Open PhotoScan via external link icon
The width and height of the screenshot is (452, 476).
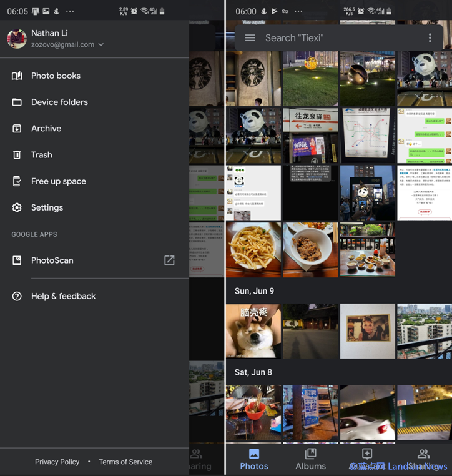(x=169, y=260)
